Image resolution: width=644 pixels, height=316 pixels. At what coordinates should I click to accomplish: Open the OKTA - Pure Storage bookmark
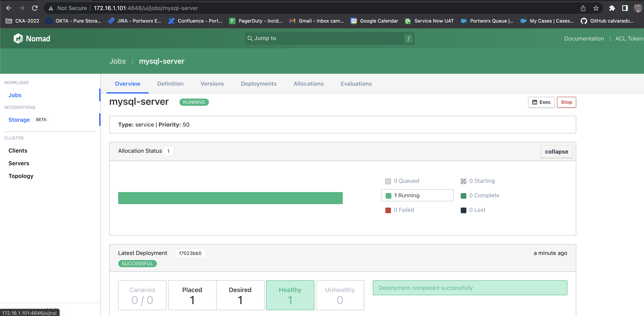click(x=74, y=21)
